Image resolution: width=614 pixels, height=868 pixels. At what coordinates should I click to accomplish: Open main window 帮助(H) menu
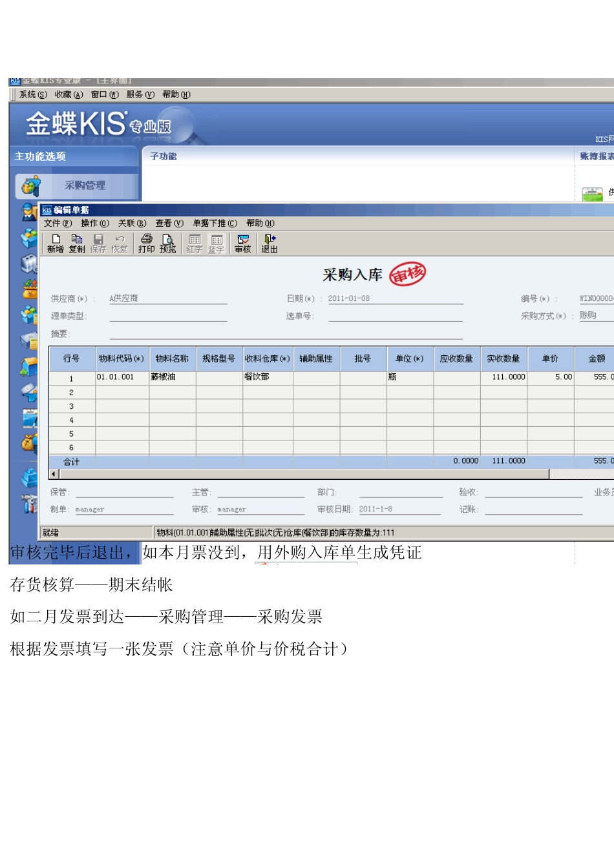(x=176, y=94)
